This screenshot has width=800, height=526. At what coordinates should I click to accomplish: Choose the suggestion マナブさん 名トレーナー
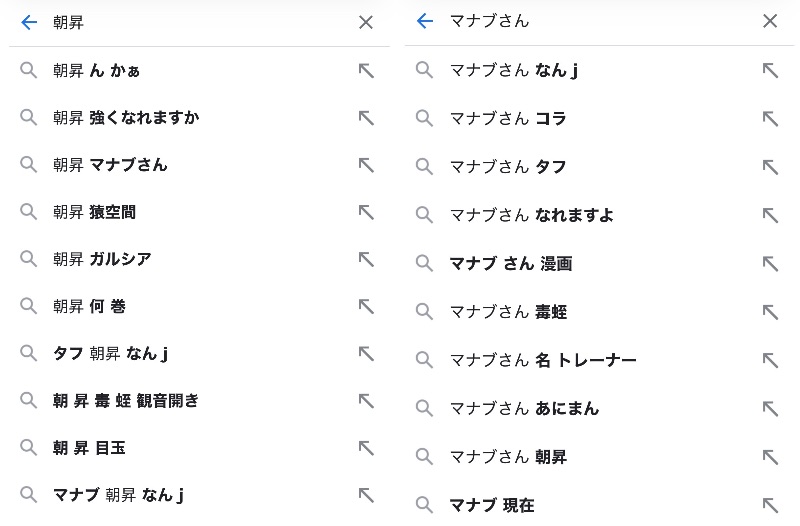543,360
